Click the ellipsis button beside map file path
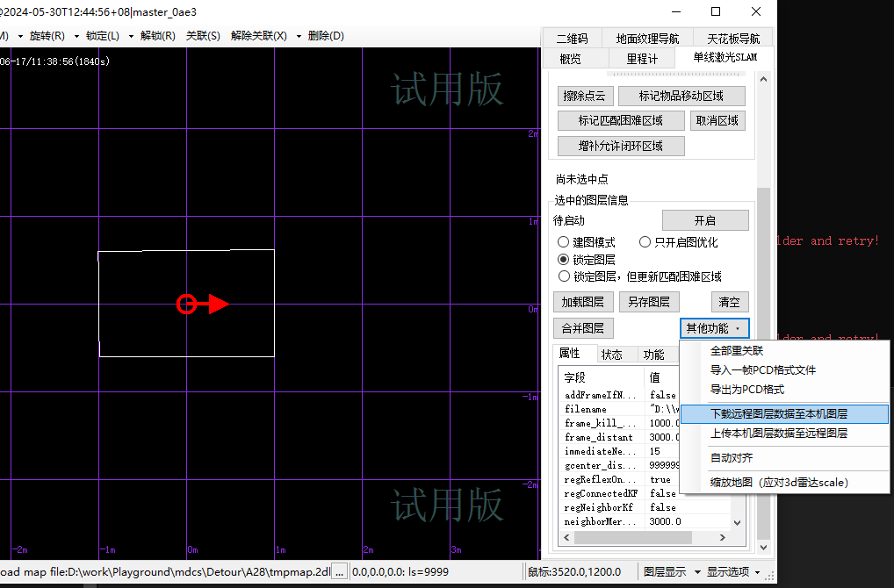894x588 pixels. pos(339,572)
